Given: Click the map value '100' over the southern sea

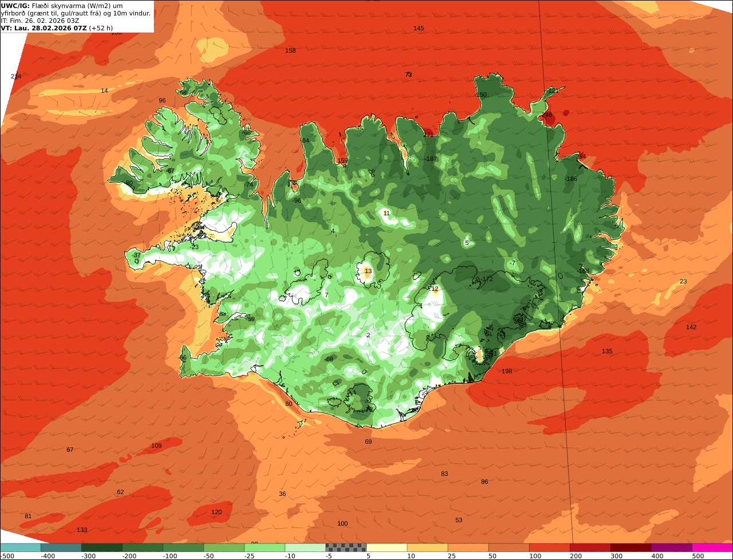Looking at the screenshot, I should coord(342,523).
